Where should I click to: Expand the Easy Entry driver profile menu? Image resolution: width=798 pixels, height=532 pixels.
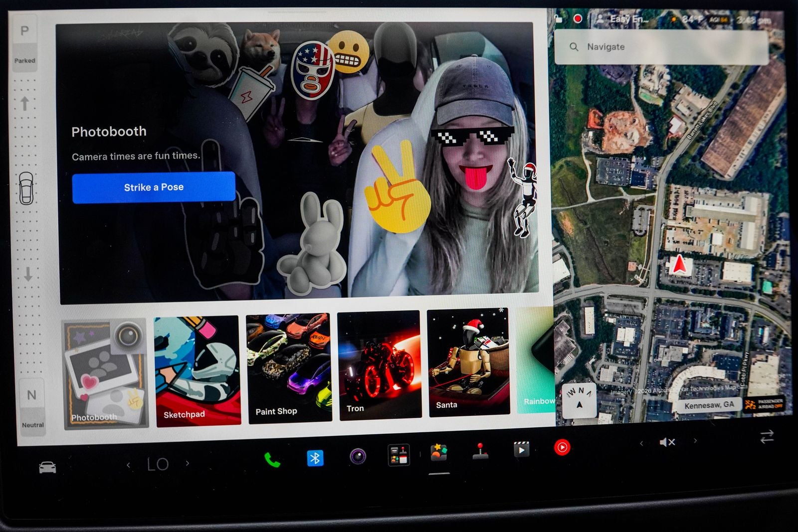622,19
